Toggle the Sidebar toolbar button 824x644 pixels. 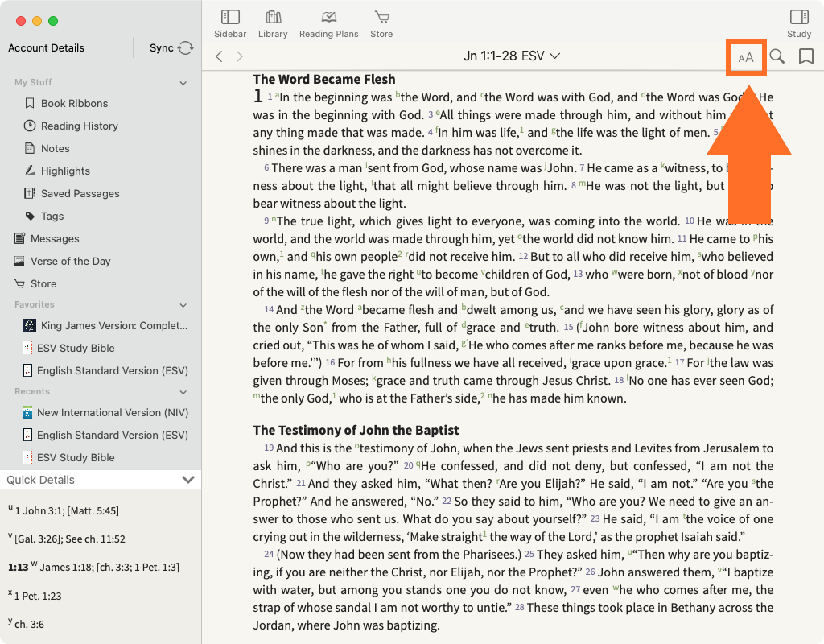click(x=230, y=23)
